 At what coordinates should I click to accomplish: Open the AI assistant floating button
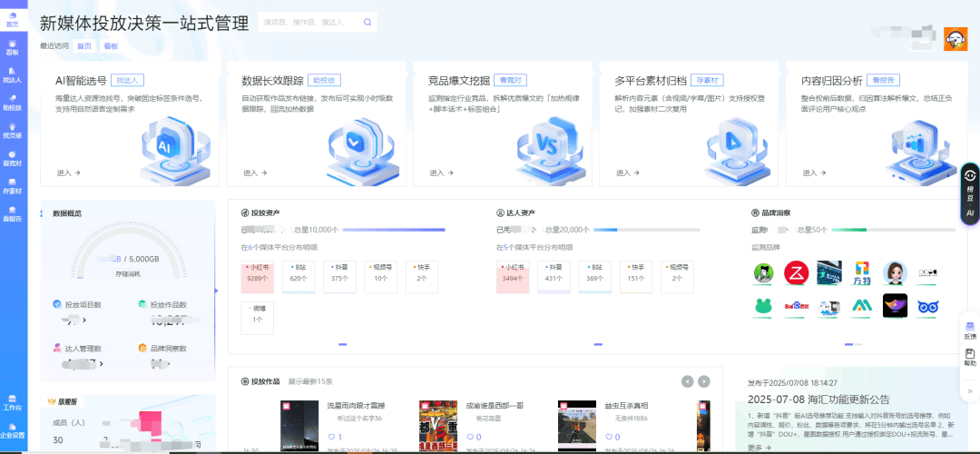[x=970, y=193]
